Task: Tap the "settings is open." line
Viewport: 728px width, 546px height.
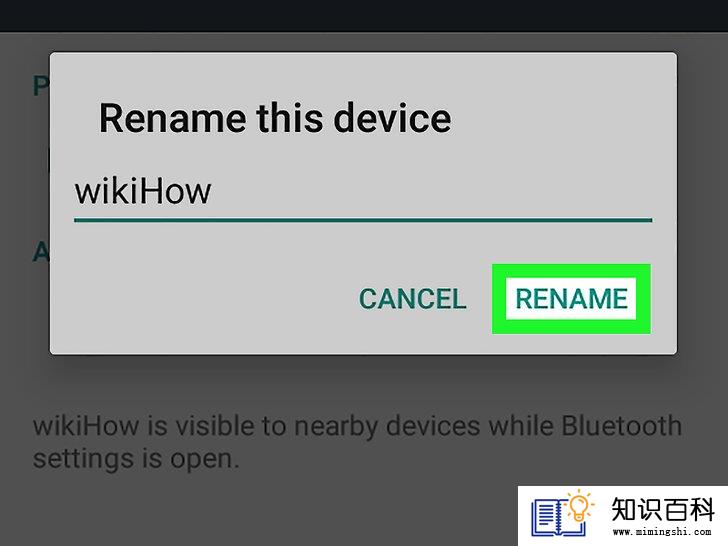Action: (x=136, y=459)
